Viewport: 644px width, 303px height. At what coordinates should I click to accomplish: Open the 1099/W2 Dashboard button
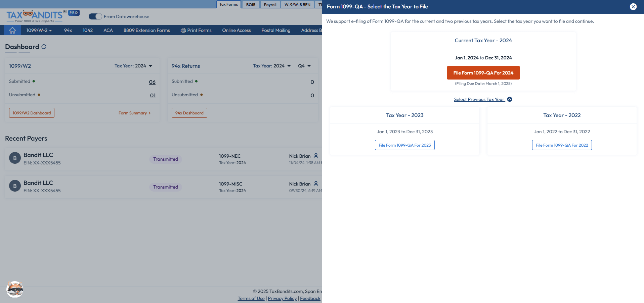tap(32, 113)
